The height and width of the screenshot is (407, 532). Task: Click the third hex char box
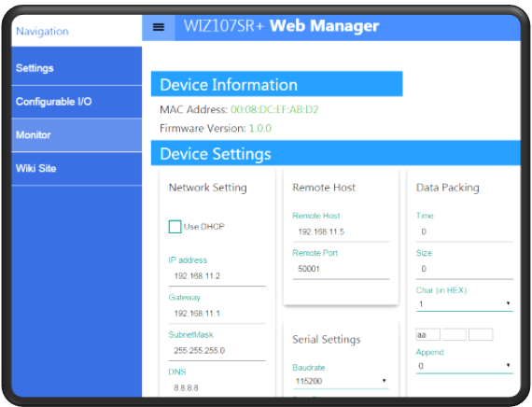coord(481,335)
